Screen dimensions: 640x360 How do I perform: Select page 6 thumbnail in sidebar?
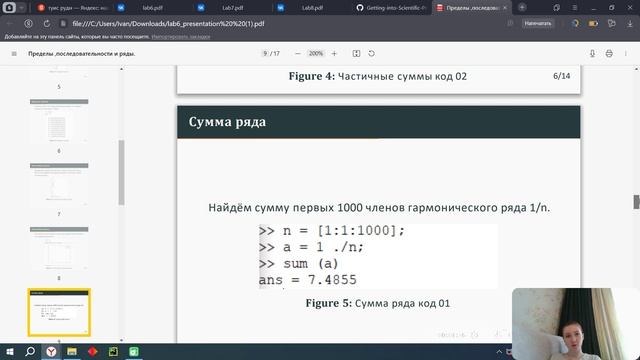59,120
